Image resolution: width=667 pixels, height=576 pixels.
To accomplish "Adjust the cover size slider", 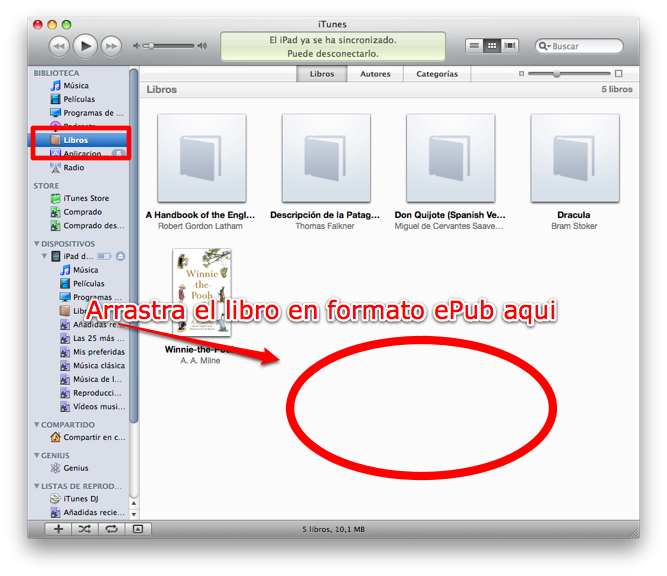I will click(556, 74).
